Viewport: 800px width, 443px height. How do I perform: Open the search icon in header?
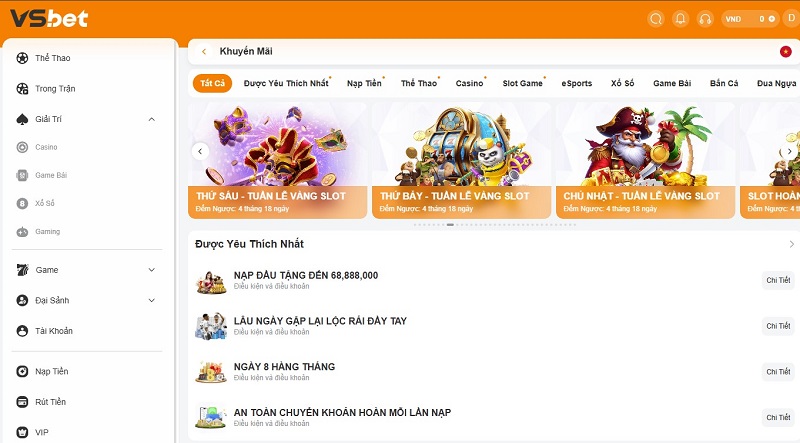(656, 19)
